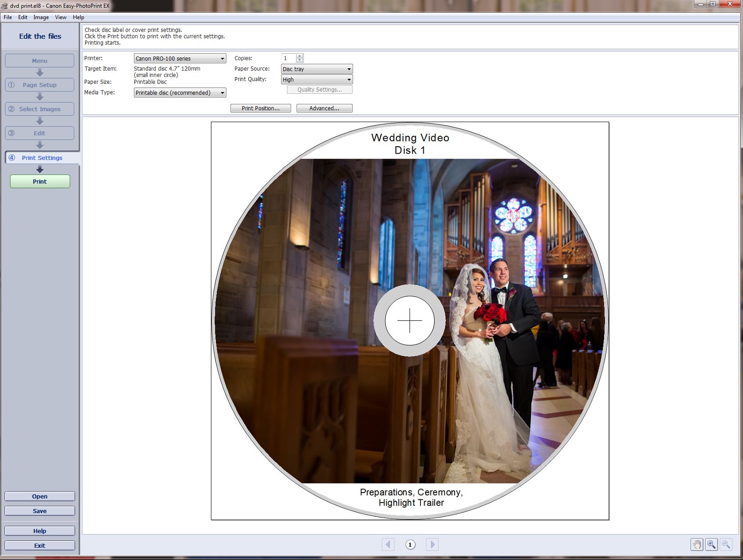The width and height of the screenshot is (743, 560).
Task: Decrease Copies using the down stepper arrow
Action: click(299, 60)
